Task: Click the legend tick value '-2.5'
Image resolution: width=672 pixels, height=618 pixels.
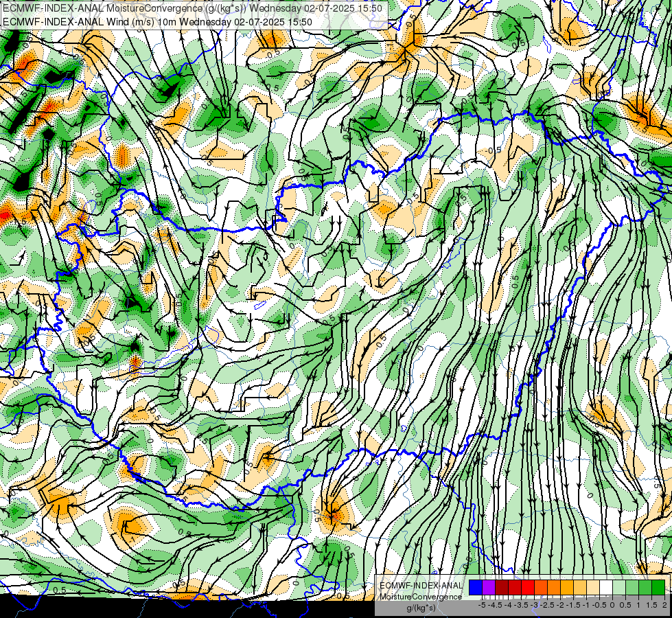Action: click(547, 605)
